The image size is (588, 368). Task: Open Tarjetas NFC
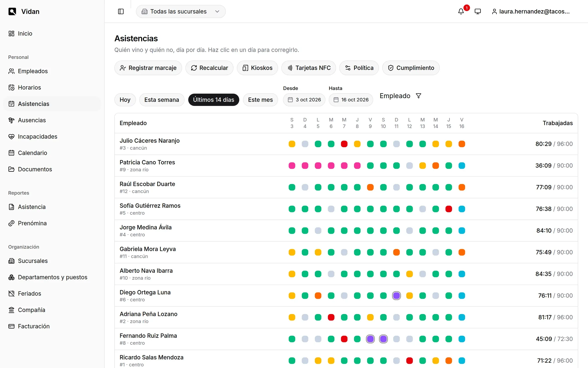pos(309,68)
